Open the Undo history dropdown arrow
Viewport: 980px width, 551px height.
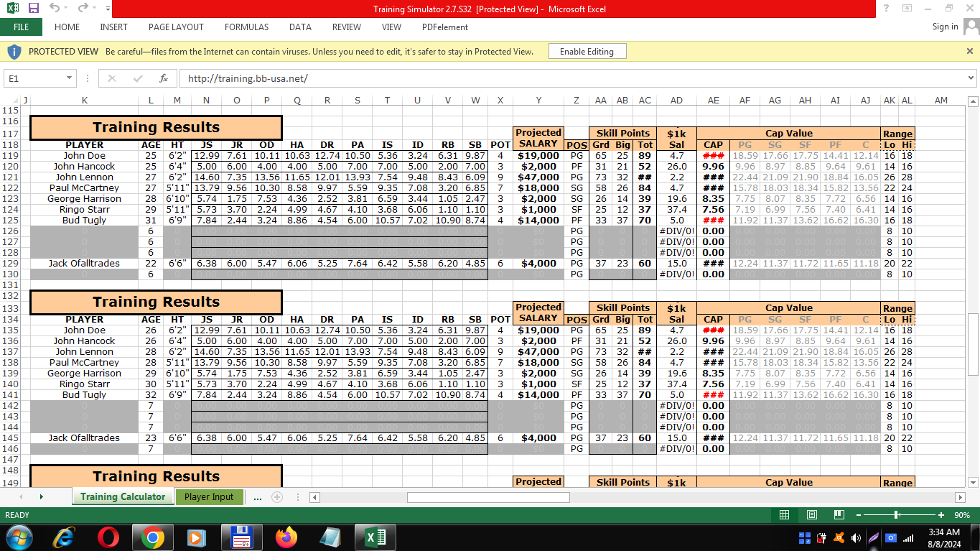point(66,9)
